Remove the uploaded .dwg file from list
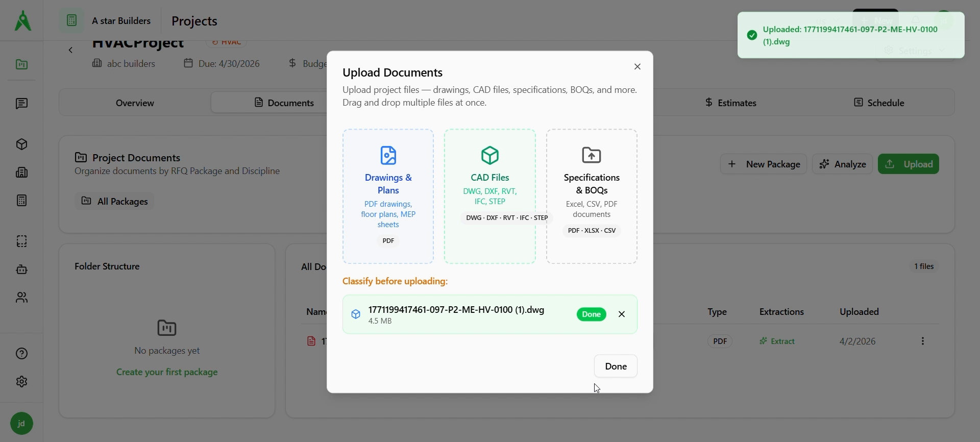 622,314
